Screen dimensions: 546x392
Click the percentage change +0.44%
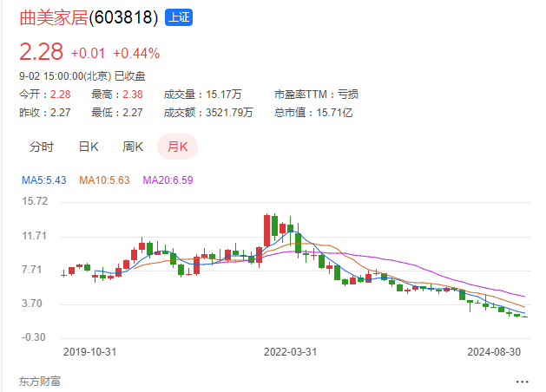[136, 53]
